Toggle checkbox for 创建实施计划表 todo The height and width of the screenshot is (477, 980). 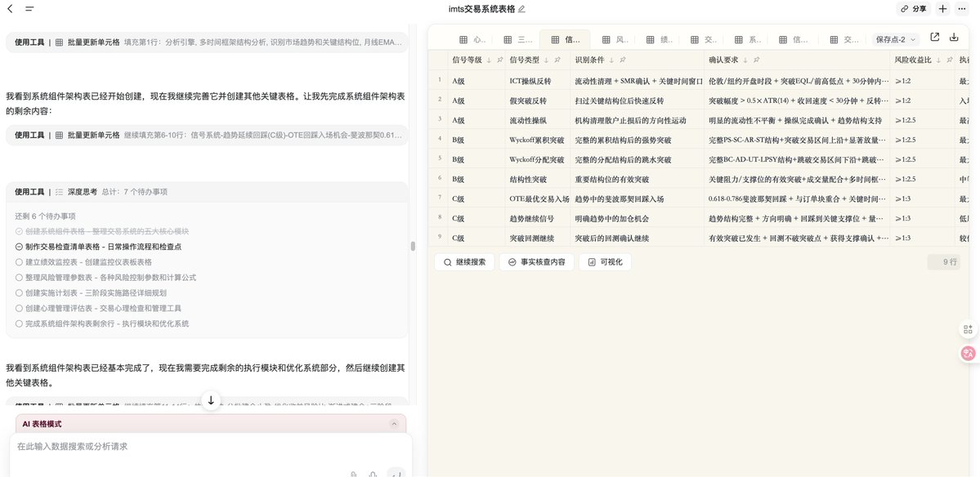click(20, 293)
